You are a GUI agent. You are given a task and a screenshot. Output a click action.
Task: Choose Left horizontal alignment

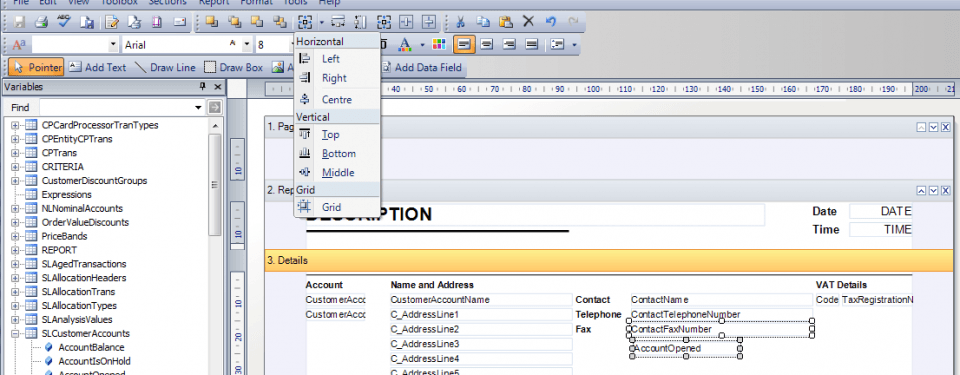click(337, 59)
